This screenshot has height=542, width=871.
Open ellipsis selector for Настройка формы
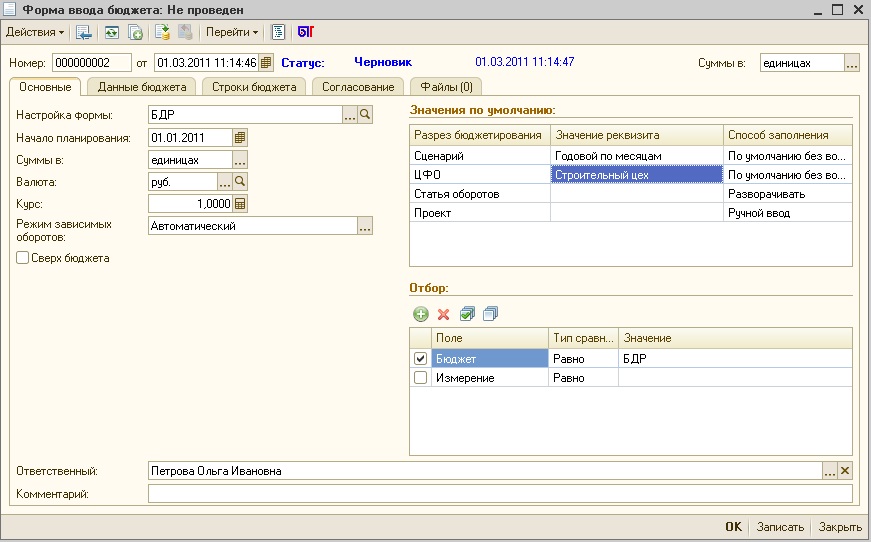[349, 115]
